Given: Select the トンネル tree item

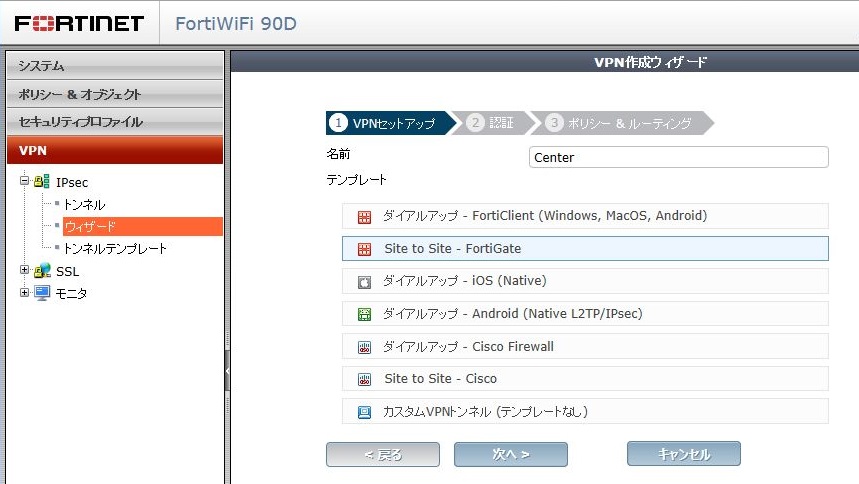Looking at the screenshot, I should (84, 204).
